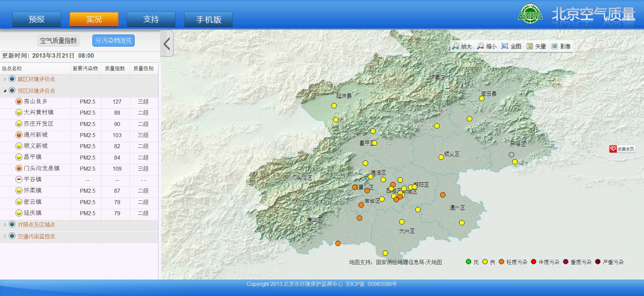644x296 pixels.
Task: Click the BJMEMC logo in header
Action: click(x=530, y=15)
